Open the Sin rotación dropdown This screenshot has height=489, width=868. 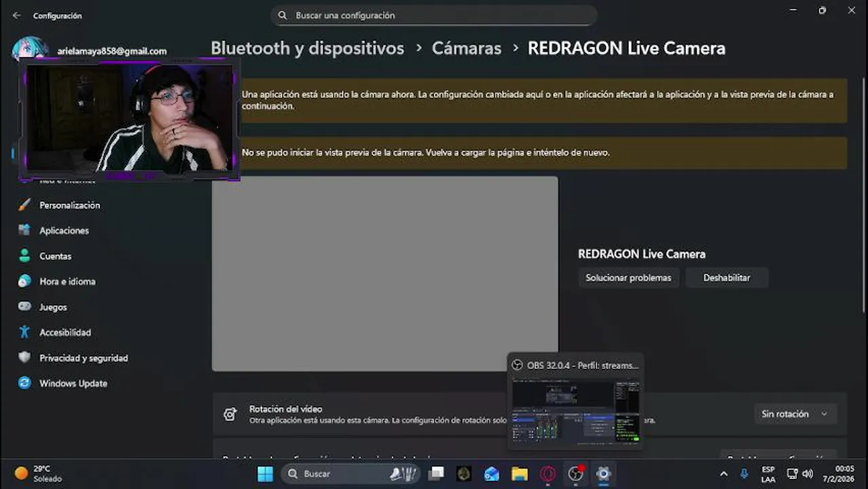pos(795,414)
